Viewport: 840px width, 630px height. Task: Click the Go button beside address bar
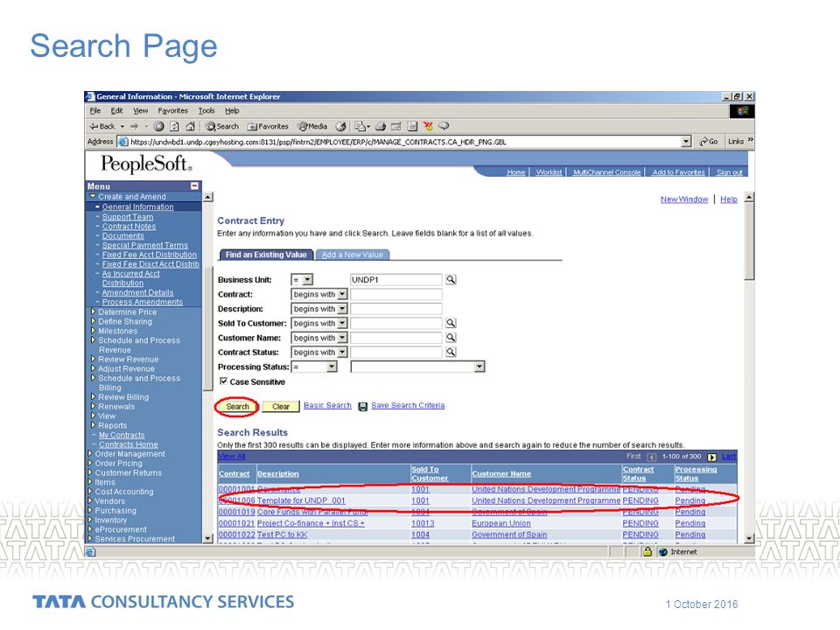click(x=709, y=142)
